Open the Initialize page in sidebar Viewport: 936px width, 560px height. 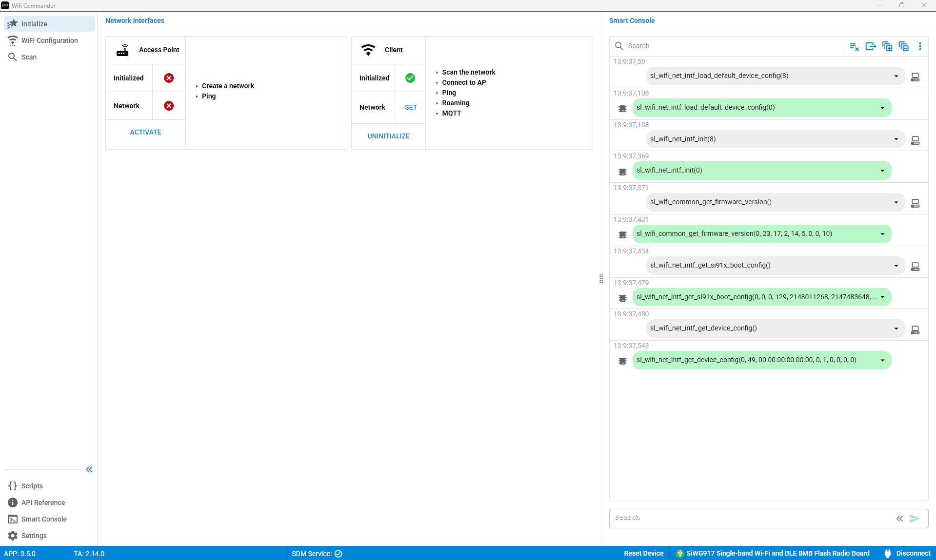[x=49, y=24]
